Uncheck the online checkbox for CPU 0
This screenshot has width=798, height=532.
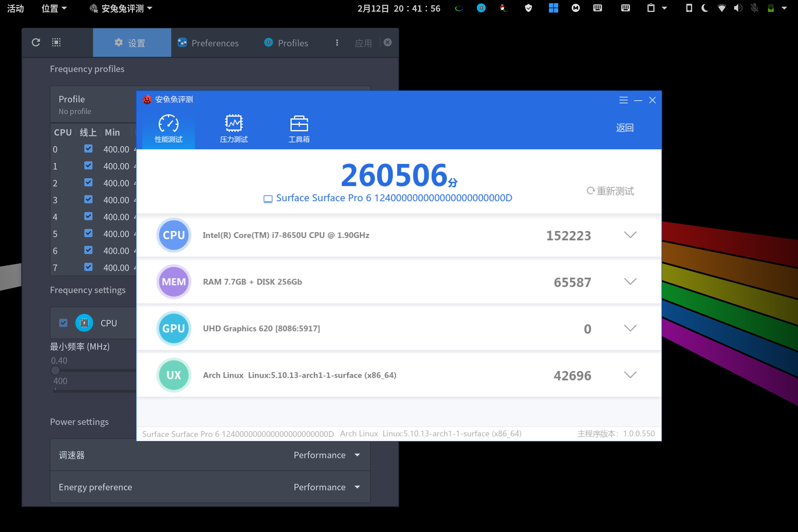click(88, 149)
